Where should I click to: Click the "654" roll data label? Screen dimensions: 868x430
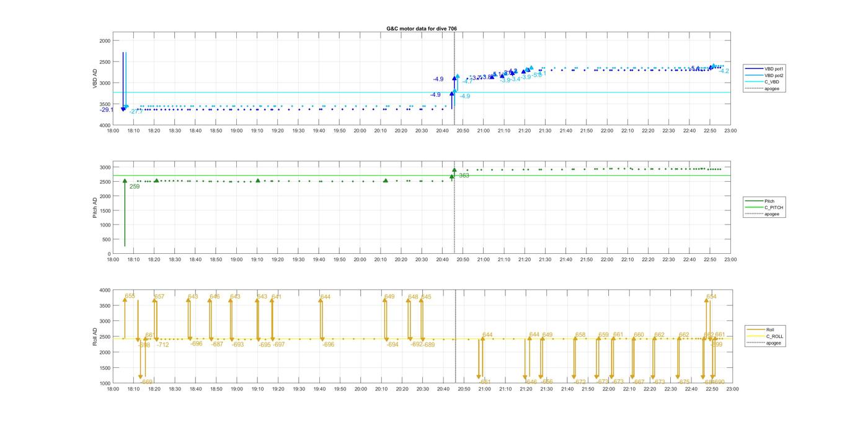click(x=711, y=297)
